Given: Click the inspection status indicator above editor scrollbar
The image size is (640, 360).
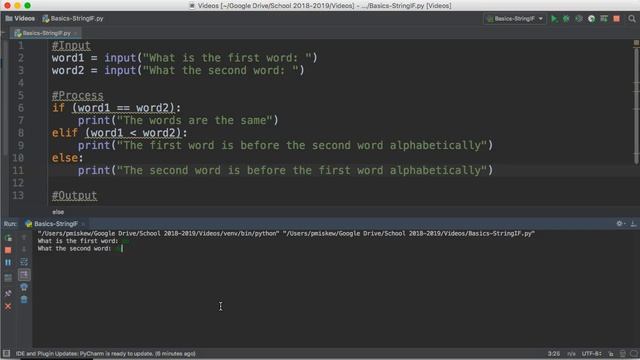Looking at the screenshot, I should tap(636, 42).
